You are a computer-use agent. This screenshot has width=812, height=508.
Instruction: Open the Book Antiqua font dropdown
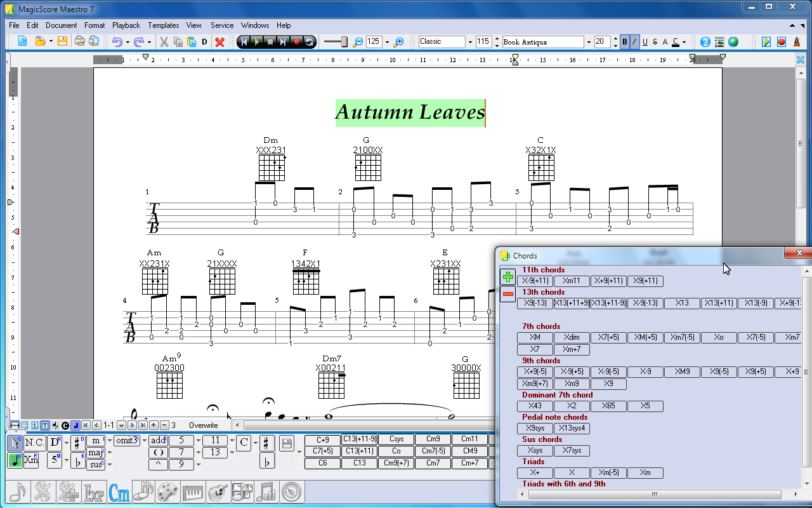589,43
